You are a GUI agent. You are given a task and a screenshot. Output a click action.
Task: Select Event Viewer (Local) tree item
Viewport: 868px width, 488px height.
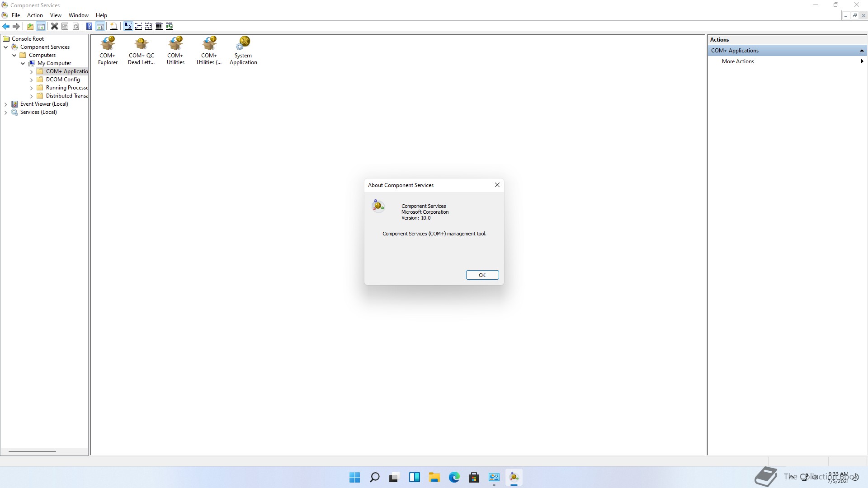tap(44, 104)
